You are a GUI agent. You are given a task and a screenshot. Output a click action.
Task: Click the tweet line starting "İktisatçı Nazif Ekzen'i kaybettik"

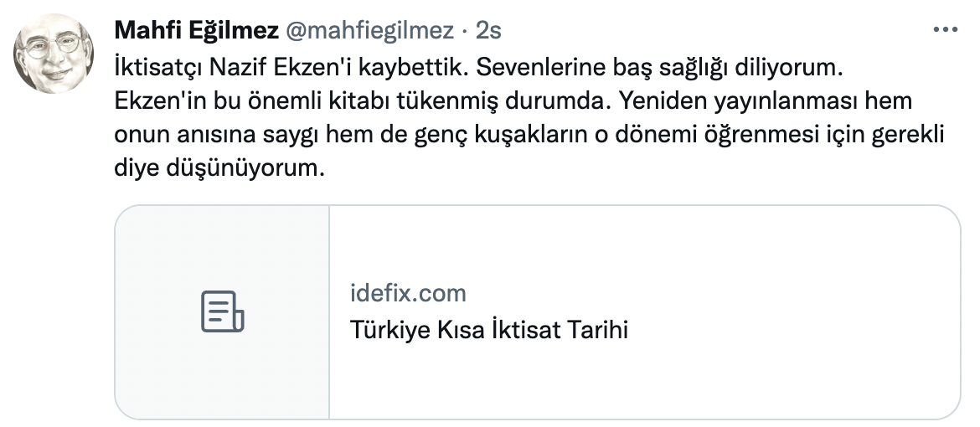click(x=293, y=65)
